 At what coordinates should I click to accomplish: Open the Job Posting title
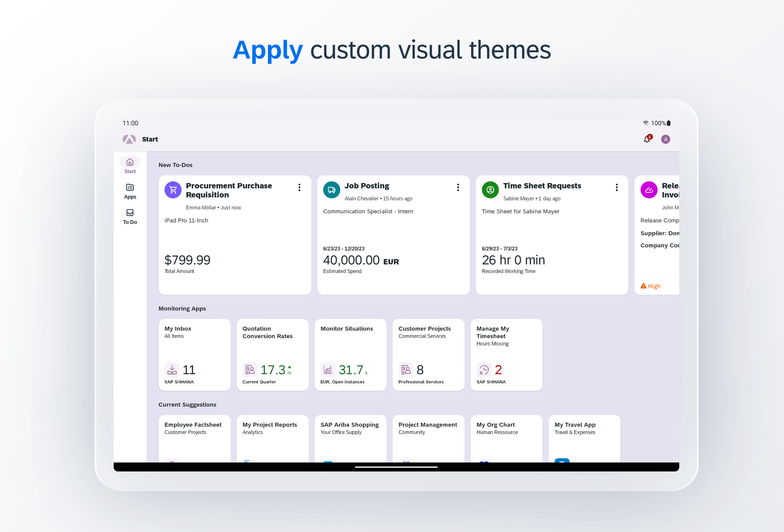pyautogui.click(x=367, y=186)
